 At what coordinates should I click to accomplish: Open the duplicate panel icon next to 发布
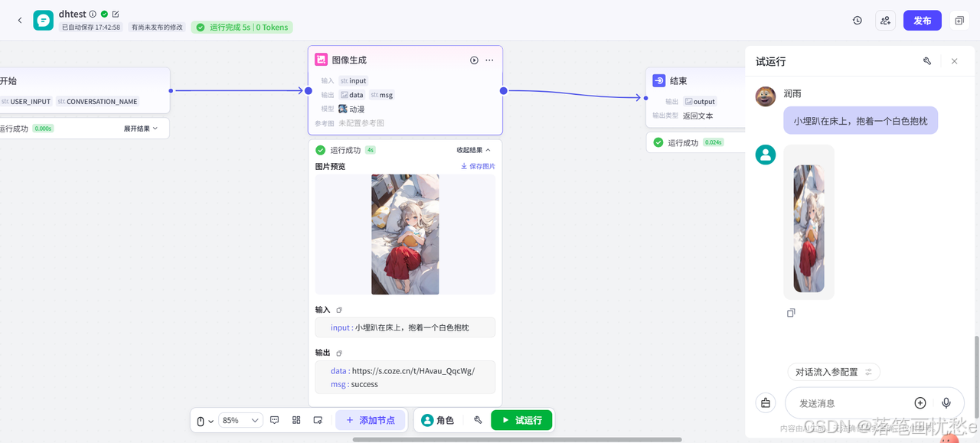959,21
